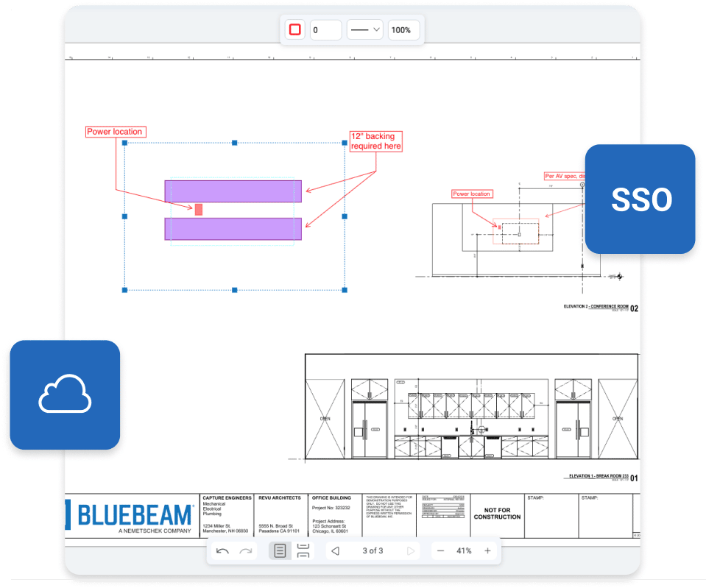Zoom in using the plus icon

(x=487, y=550)
